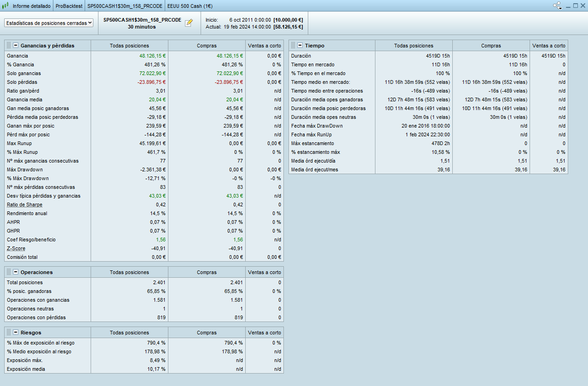Click the "Exposición media" value 10,17 %
Viewport: 588px width, 386px height.
(x=156, y=369)
